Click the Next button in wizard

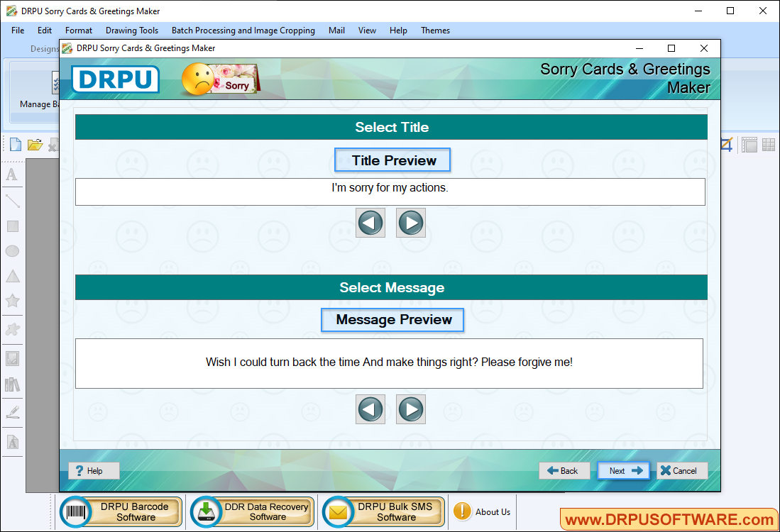point(623,470)
